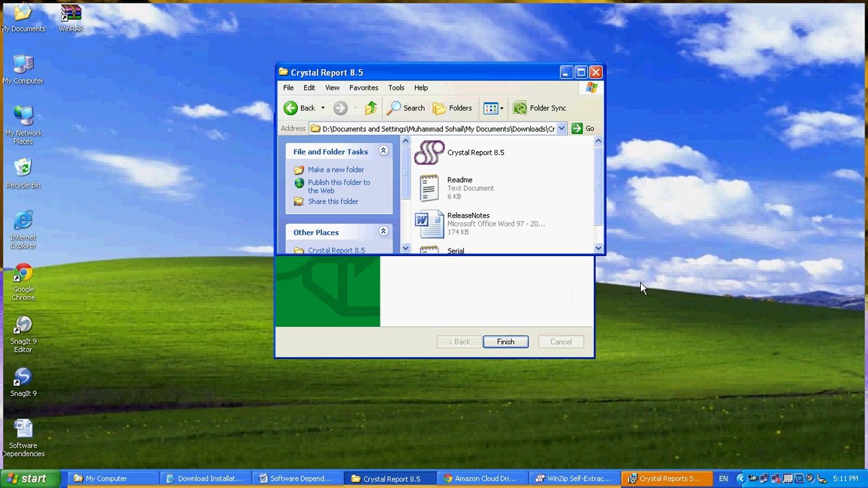
Task: Click the address bar path field
Action: point(438,129)
